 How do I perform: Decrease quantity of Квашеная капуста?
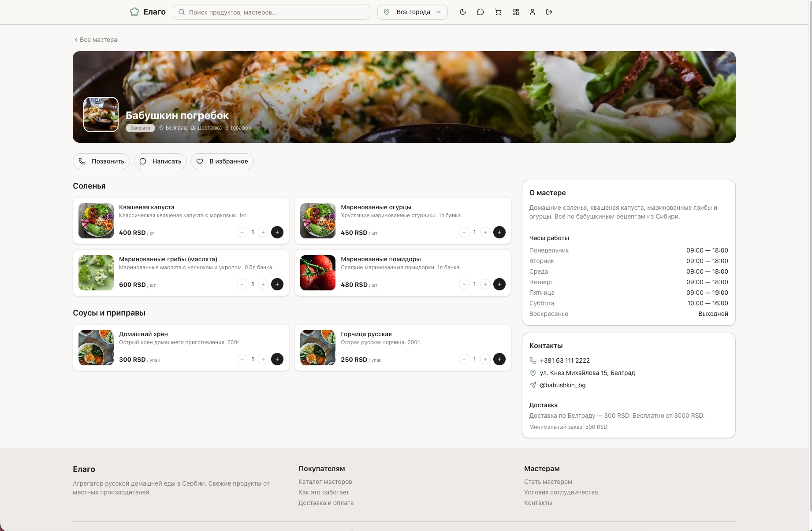click(x=242, y=232)
